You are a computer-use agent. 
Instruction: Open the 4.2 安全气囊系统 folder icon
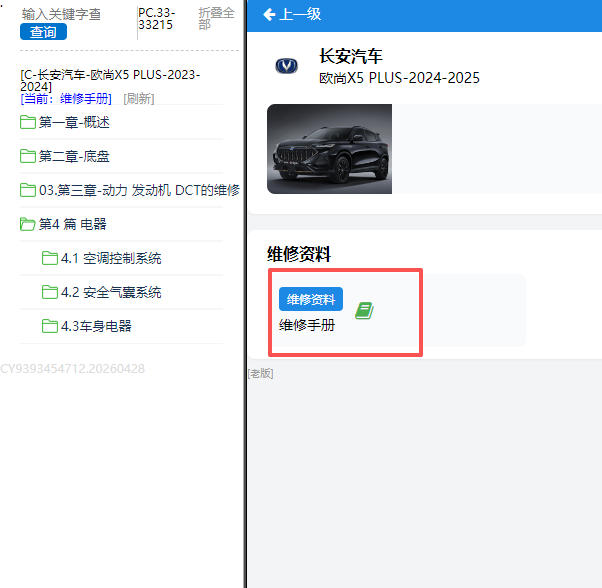pyautogui.click(x=50, y=292)
